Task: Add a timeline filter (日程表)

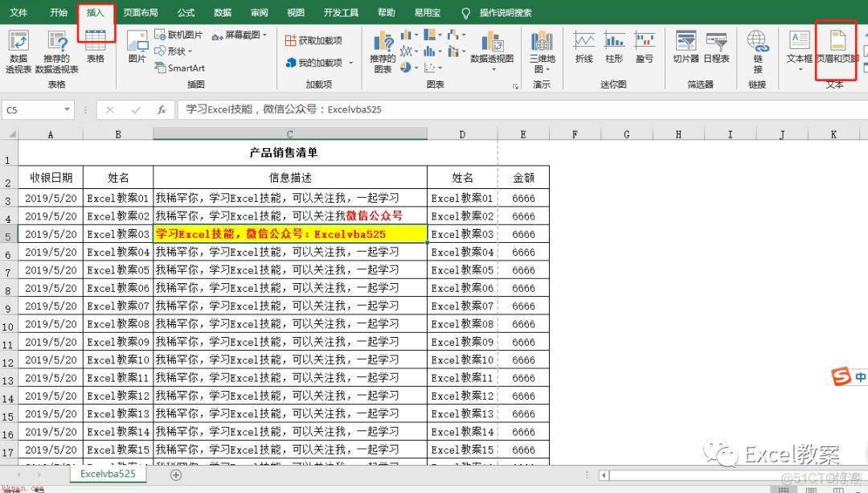Action: 716,47
